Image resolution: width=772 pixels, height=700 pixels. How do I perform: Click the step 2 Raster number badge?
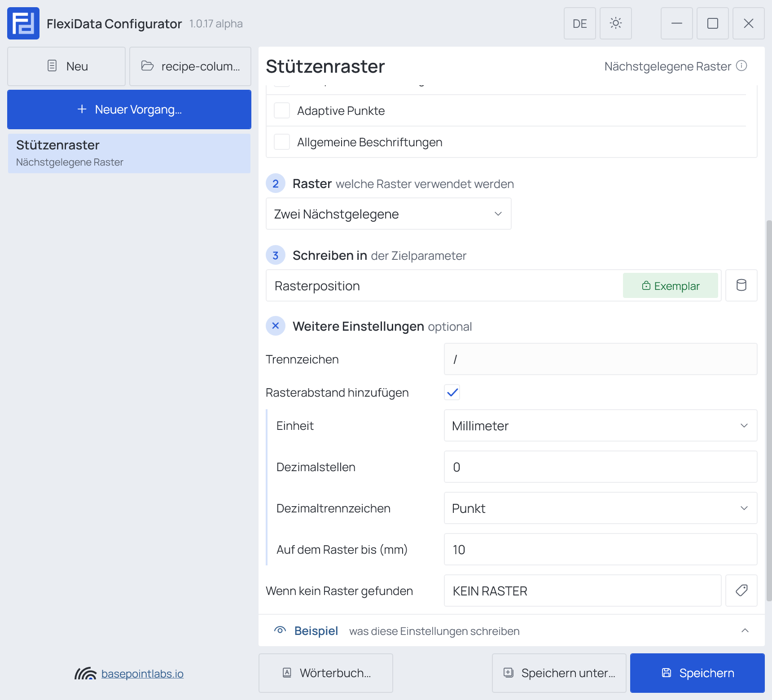[x=276, y=183]
